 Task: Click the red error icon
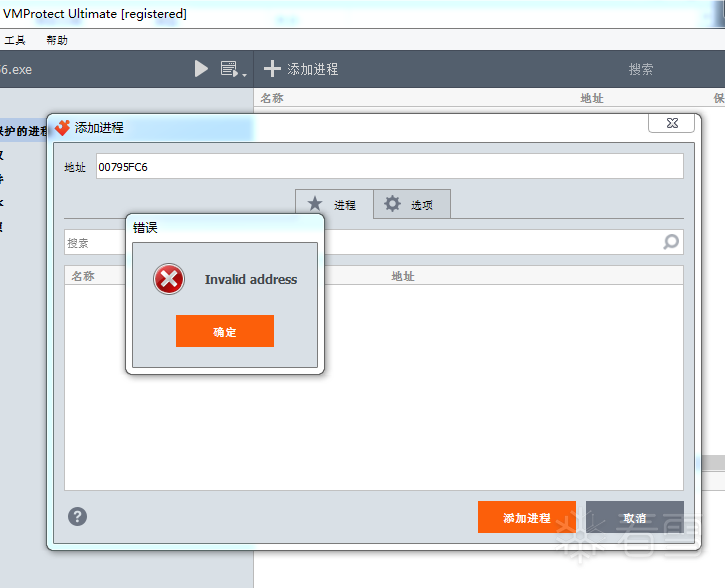coord(169,279)
